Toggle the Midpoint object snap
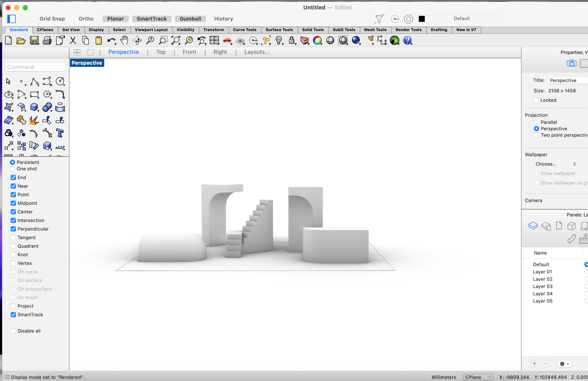The width and height of the screenshot is (588, 381). click(x=13, y=203)
